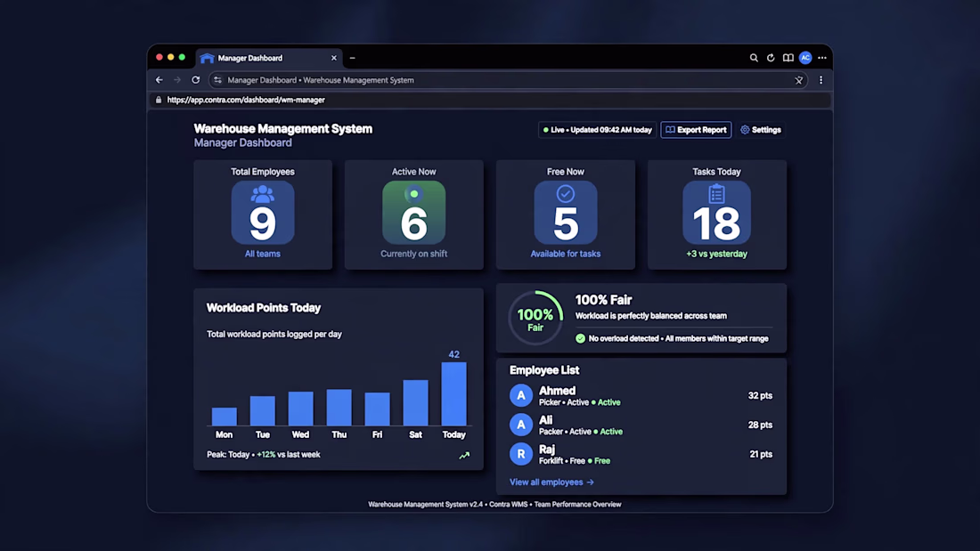
Task: Click the "+3 vs yesterday" text in Tasks Today
Action: (x=717, y=254)
